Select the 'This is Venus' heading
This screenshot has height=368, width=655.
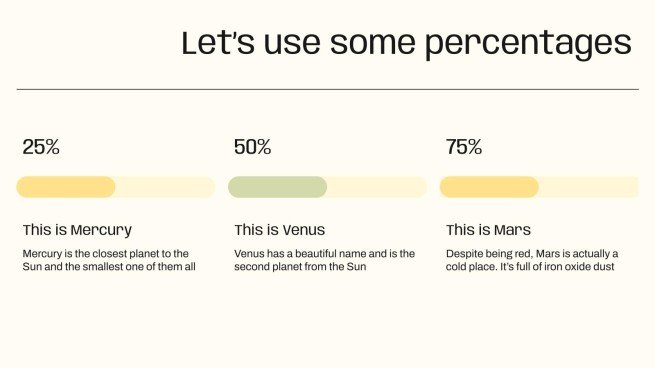279,230
